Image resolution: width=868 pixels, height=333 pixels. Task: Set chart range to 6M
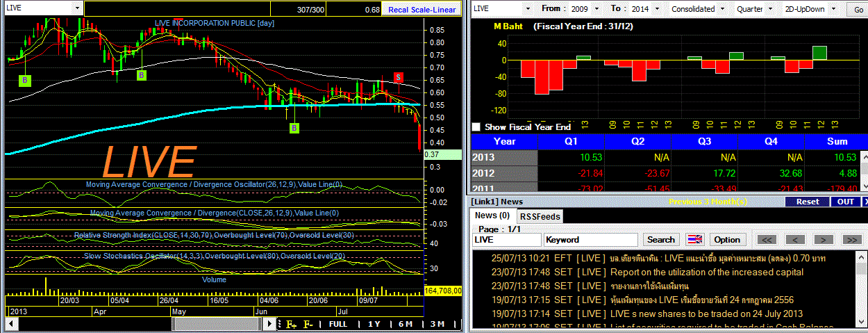click(405, 324)
